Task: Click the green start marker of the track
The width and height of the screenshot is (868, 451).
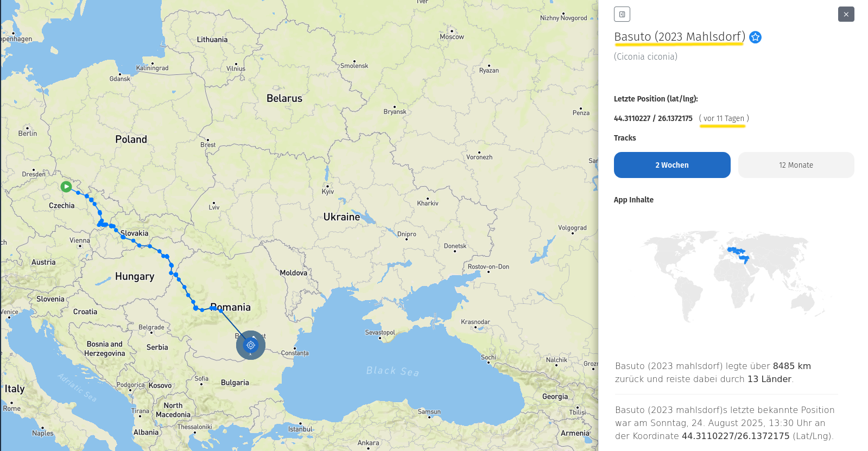Action: point(66,187)
